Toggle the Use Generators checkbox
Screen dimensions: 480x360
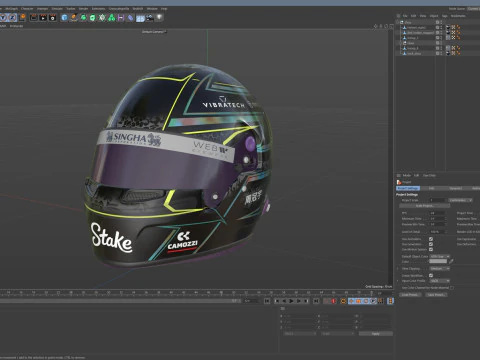point(431,244)
